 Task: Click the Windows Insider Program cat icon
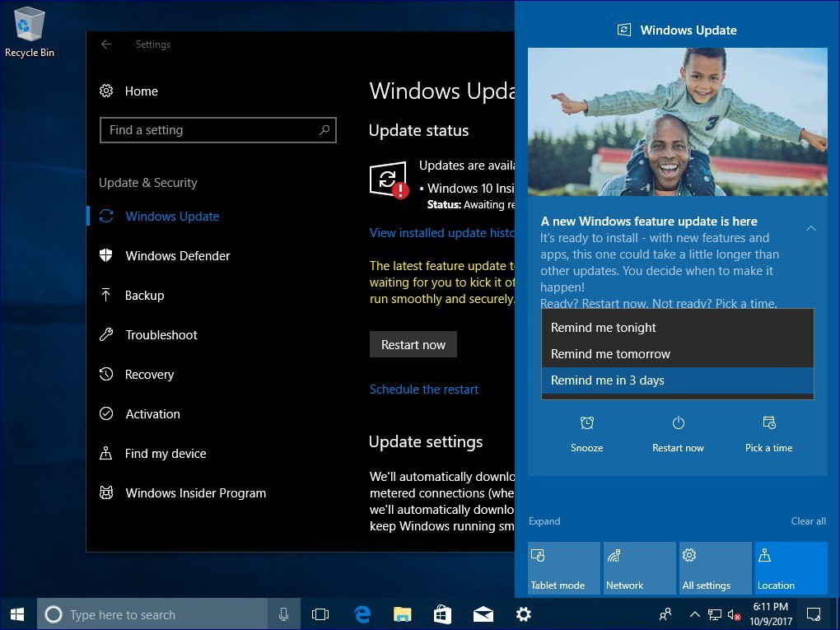click(106, 492)
